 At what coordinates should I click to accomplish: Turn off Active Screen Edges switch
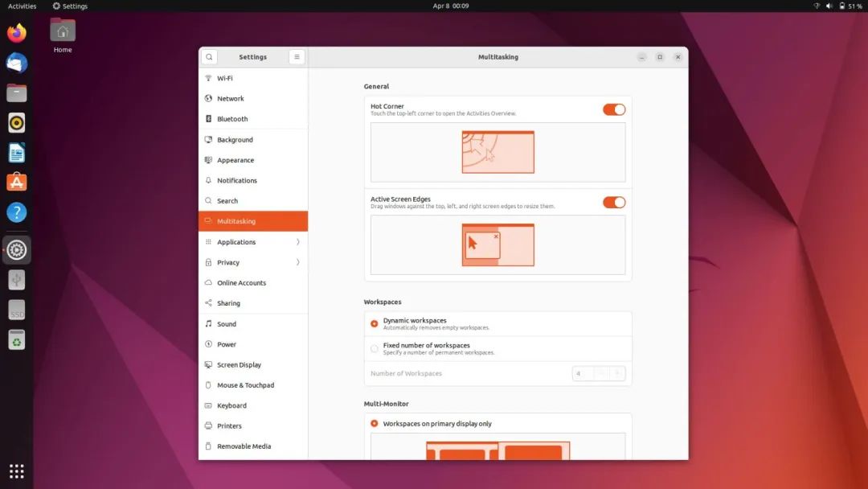pos(614,202)
